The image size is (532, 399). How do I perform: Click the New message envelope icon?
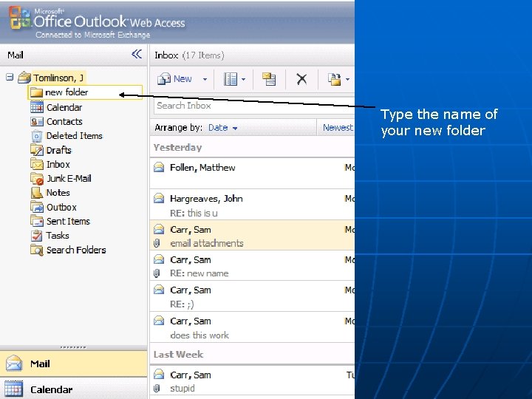[x=164, y=79]
